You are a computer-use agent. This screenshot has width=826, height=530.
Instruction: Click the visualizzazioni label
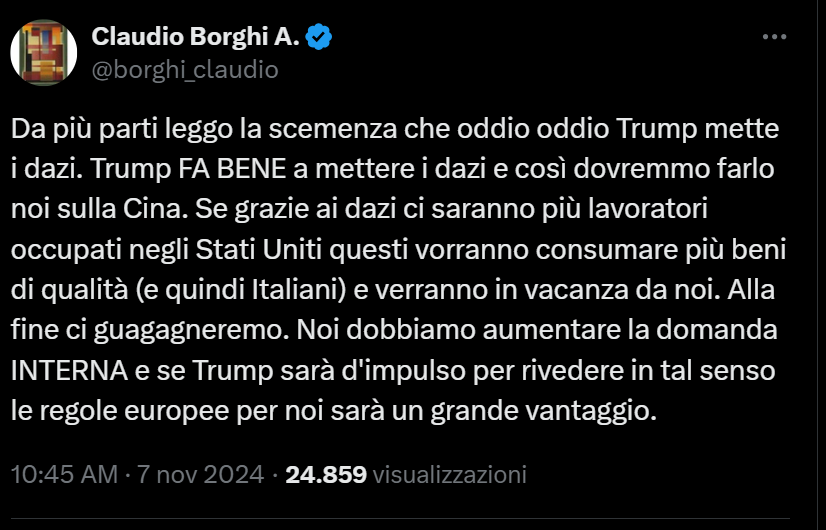point(449,473)
